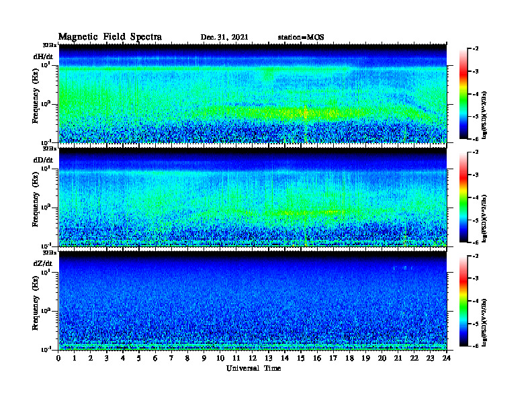This screenshot has height=411, width=532.
Task: Click the hour 21 tick label on the time axis
Action: coord(398,359)
